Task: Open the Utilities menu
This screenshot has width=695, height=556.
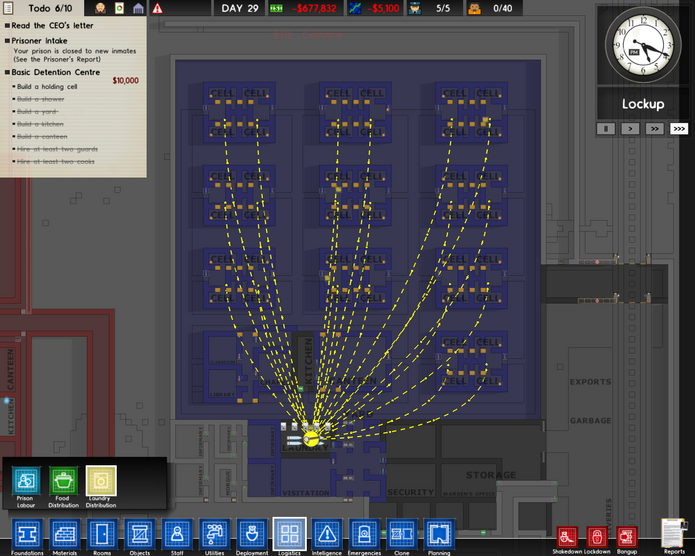Action: click(x=215, y=534)
